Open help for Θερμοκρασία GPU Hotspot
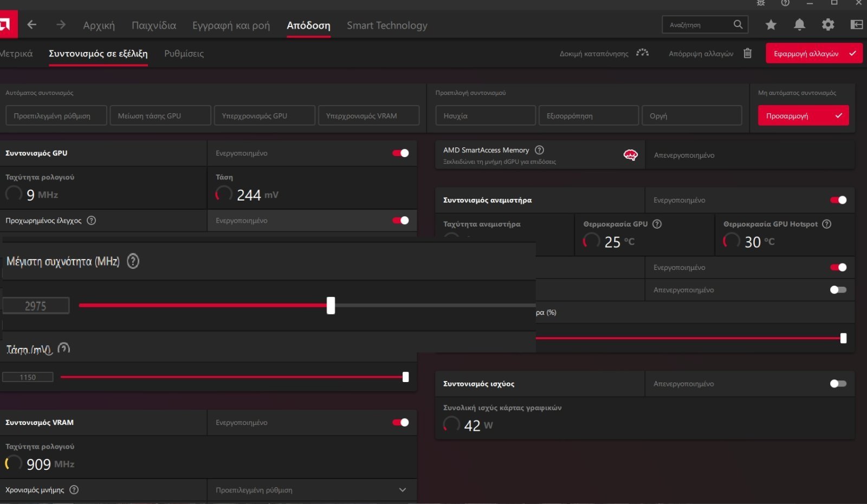 click(826, 224)
